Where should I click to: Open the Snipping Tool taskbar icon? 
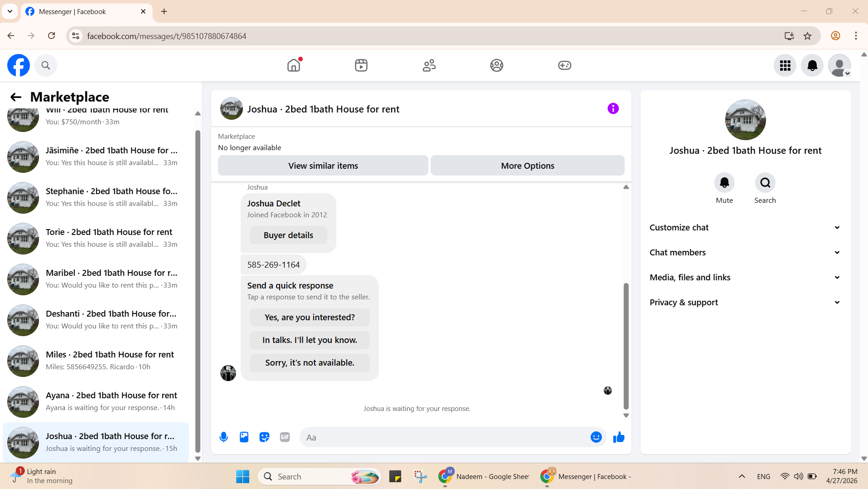pos(420,476)
